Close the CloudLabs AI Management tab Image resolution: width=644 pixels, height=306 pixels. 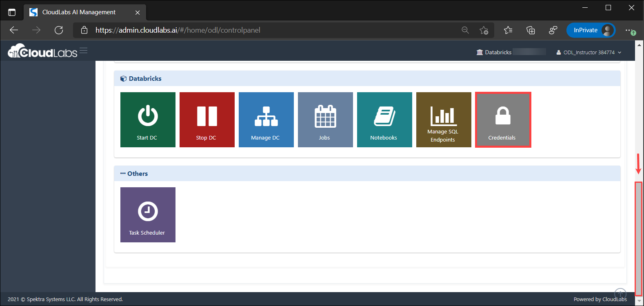pos(138,13)
